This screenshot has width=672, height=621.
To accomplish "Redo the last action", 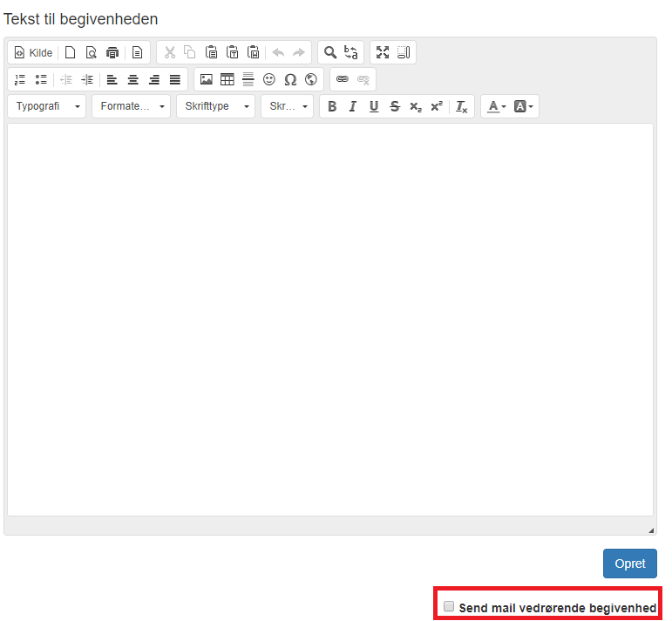I will point(299,52).
